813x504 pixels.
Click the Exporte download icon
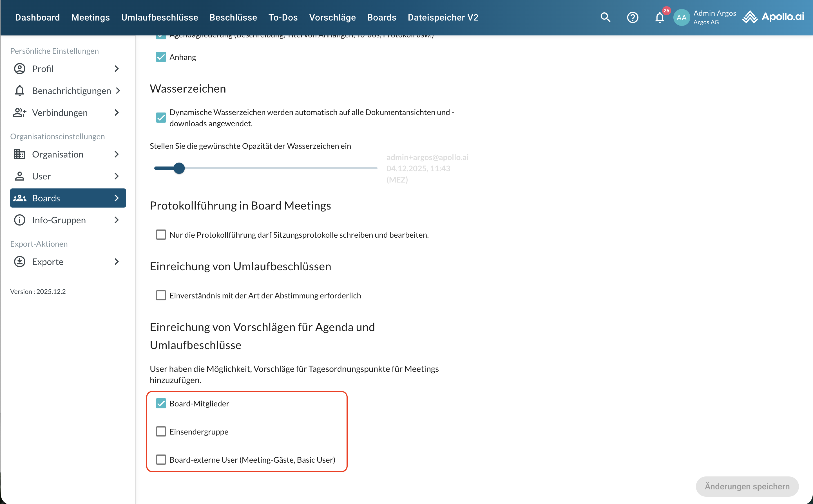click(x=20, y=262)
